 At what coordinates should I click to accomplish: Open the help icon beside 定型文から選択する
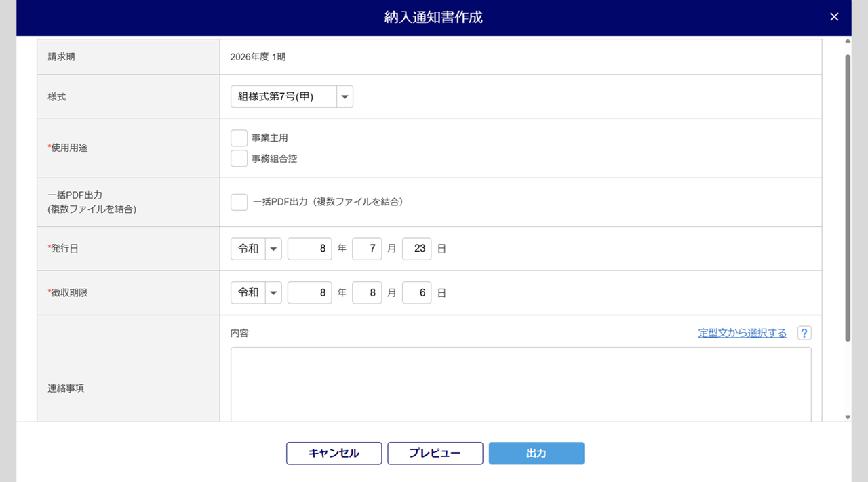click(x=804, y=333)
